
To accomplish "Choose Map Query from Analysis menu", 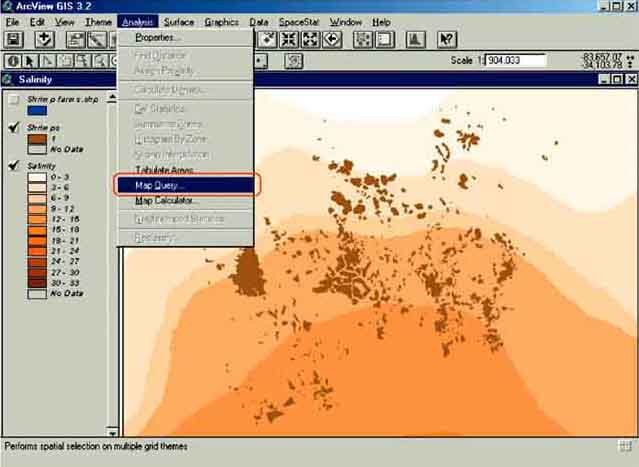I will click(160, 185).
